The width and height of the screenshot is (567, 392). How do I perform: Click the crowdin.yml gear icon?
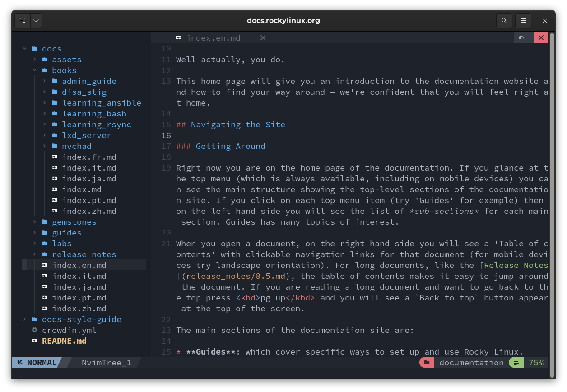[34, 330]
